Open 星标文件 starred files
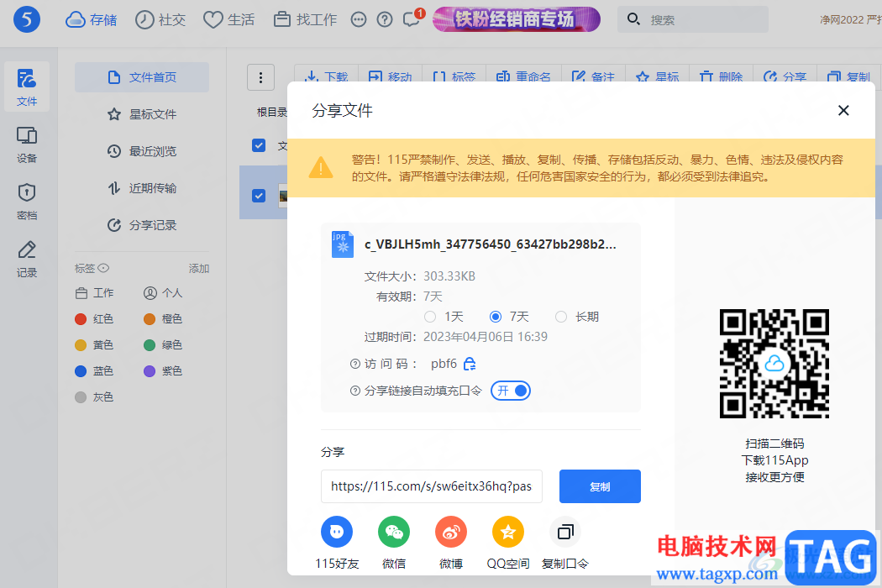The image size is (882, 588). coord(142,114)
